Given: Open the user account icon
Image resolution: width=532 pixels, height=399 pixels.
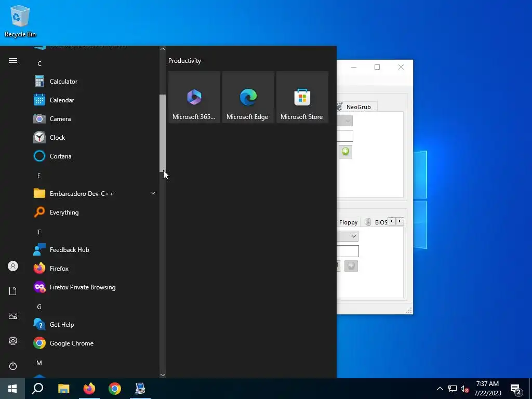Looking at the screenshot, I should (13, 266).
